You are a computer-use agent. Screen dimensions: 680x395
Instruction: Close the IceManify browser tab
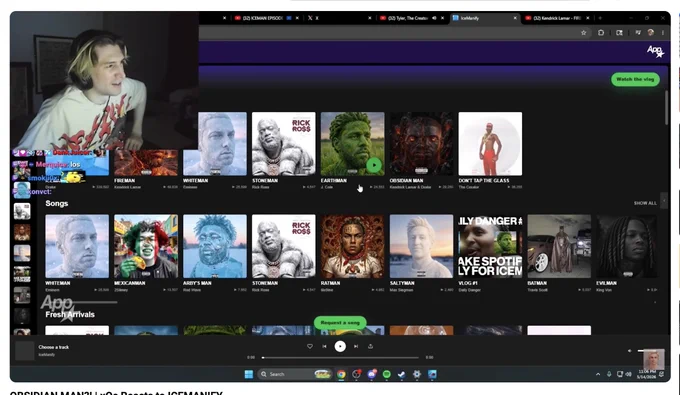pos(515,18)
